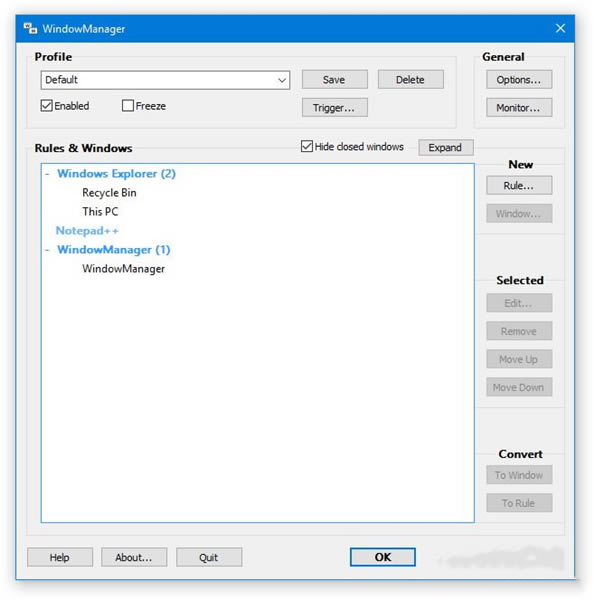The image size is (594, 600).
Task: Click the Move Down button
Action: coord(519,387)
